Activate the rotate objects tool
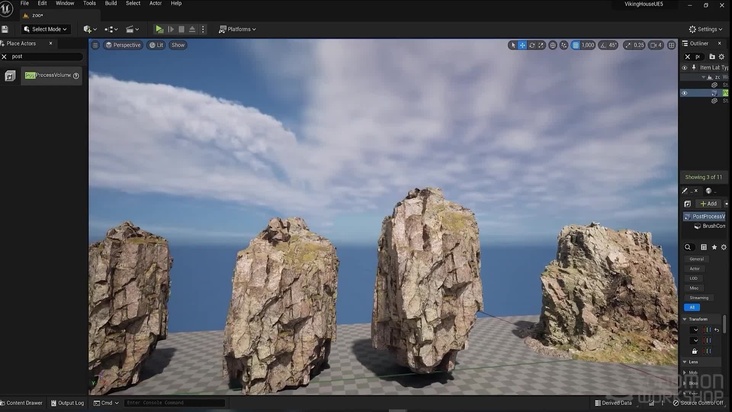 (532, 45)
